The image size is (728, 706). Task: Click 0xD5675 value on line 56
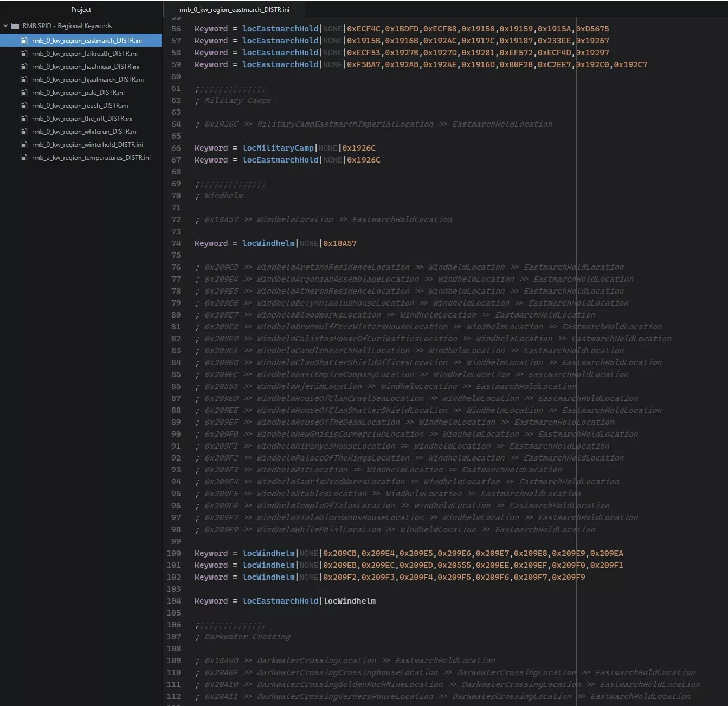[592, 29]
